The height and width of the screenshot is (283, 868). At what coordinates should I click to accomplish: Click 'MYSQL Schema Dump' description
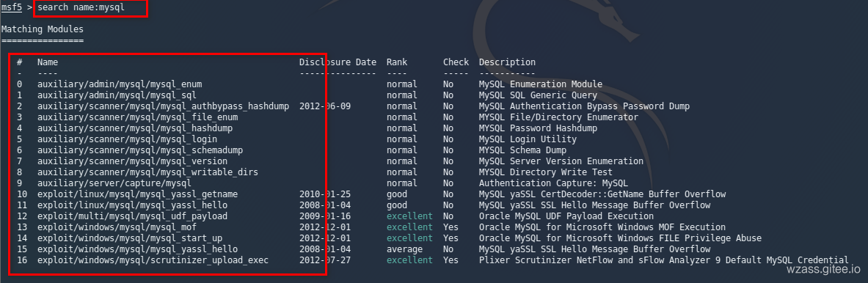522,150
